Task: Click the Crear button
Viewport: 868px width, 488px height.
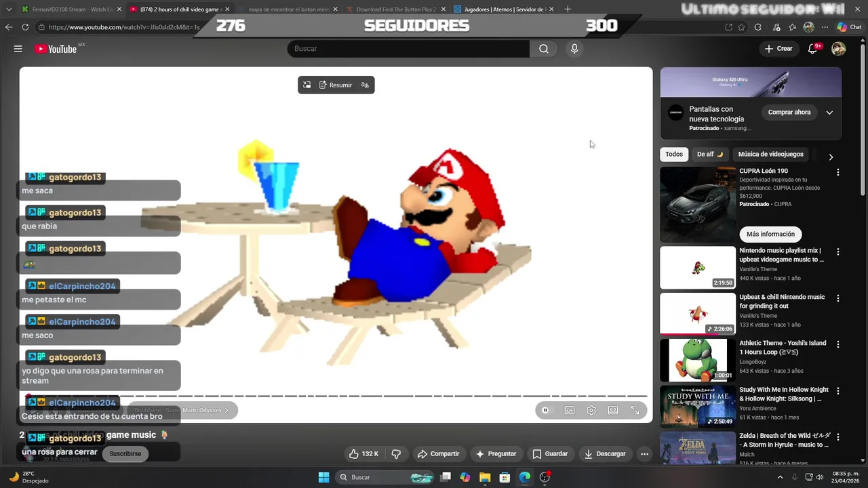Action: tap(778, 49)
